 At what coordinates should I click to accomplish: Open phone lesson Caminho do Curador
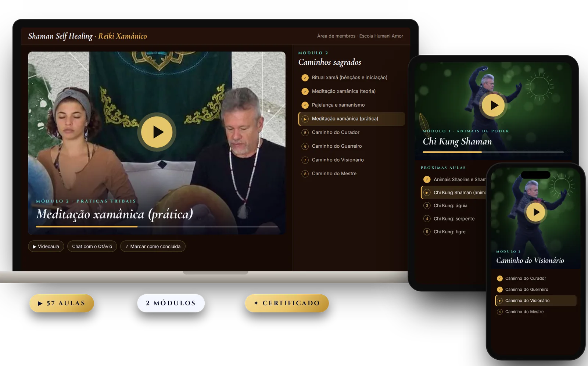[536, 278]
